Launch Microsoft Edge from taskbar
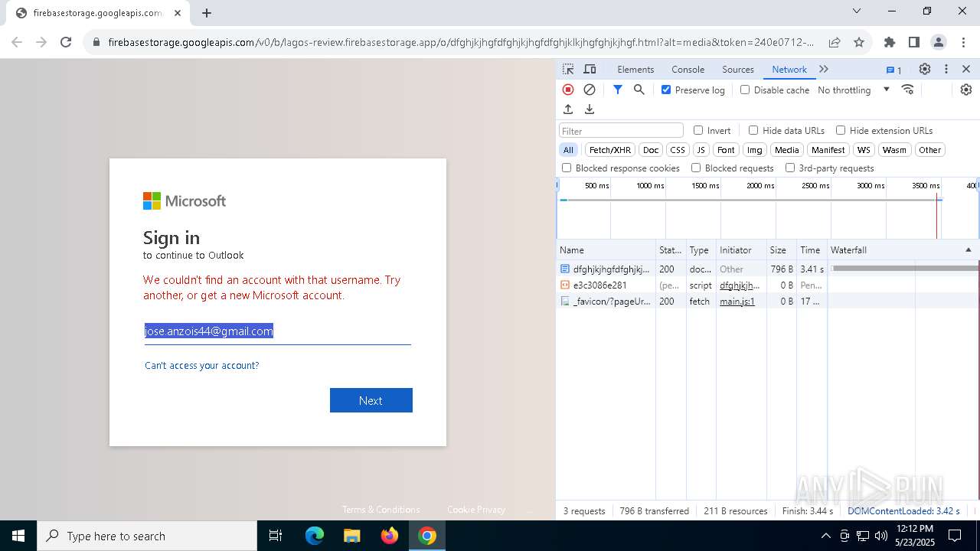Screen dimensions: 980x551 tap(314, 536)
